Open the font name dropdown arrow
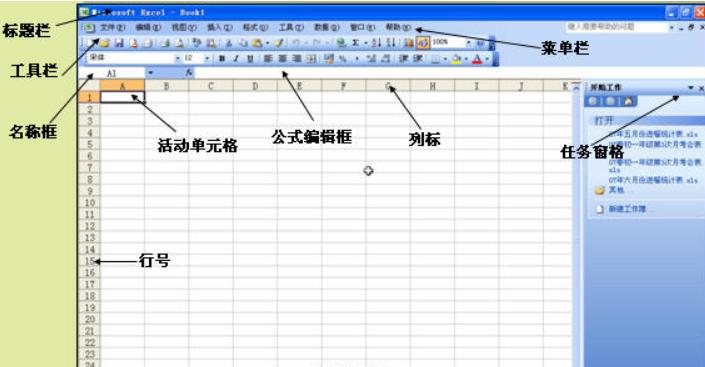The image size is (705, 367). pyautogui.click(x=177, y=58)
